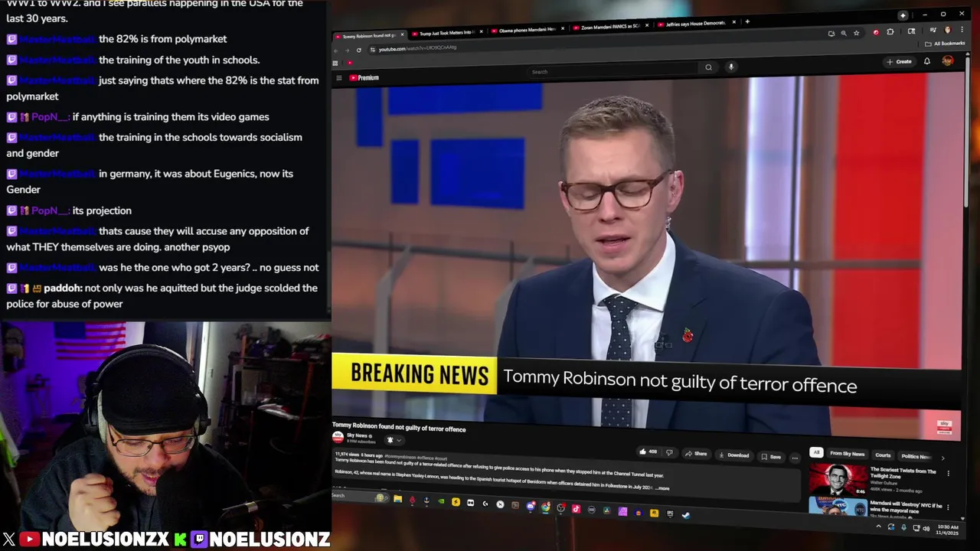This screenshot has width=980, height=551.
Task: Save the video to a playlist
Action: (771, 457)
